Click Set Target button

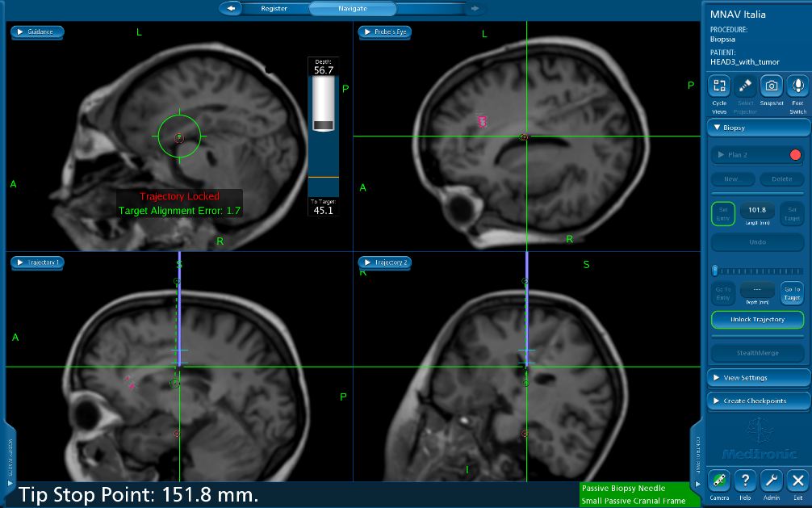click(x=792, y=213)
